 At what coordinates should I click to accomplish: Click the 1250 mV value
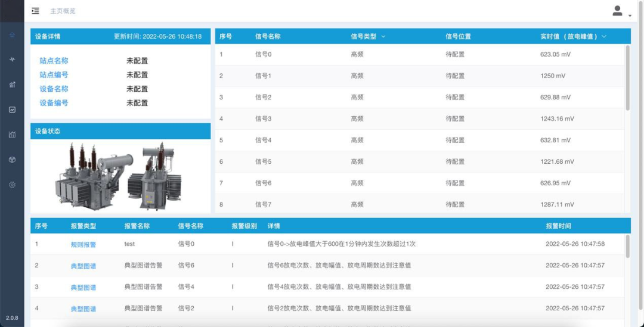tap(553, 76)
